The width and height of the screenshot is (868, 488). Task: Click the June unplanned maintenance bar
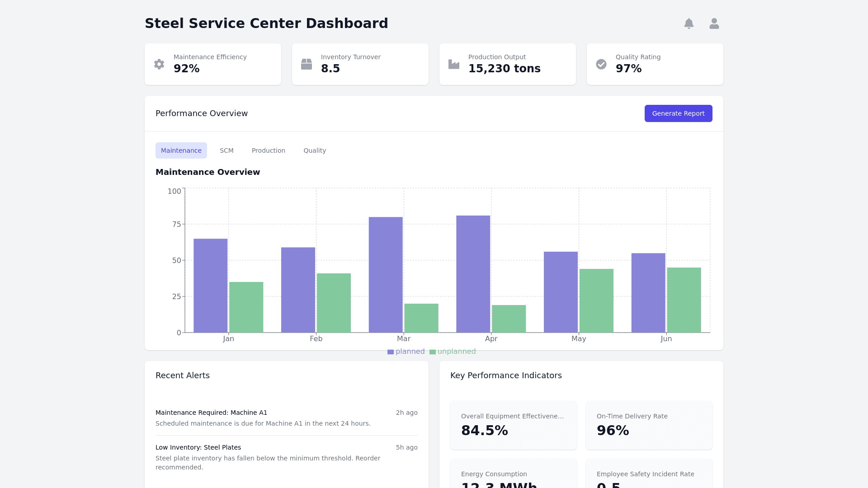click(684, 300)
